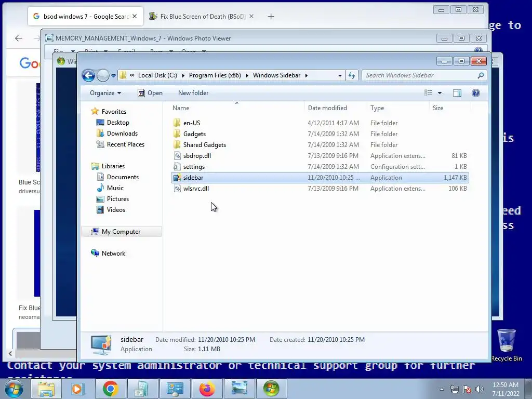Click sidebar icon in details pane
Viewport: 532px width, 399px height.
101,345
